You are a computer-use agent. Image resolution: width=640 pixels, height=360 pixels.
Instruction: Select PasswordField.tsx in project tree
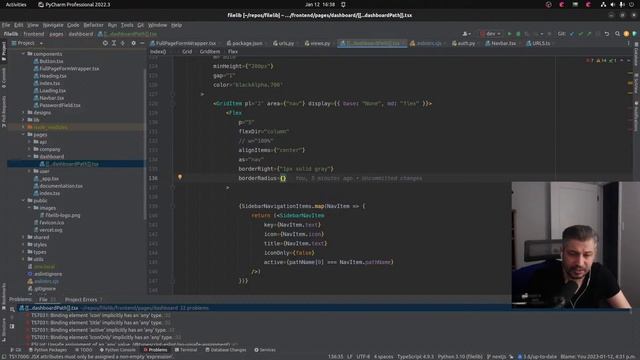[x=60, y=105]
